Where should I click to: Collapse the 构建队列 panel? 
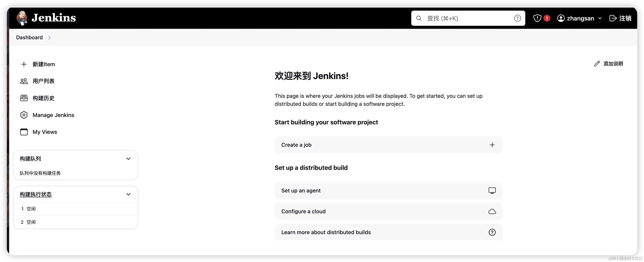pos(128,159)
